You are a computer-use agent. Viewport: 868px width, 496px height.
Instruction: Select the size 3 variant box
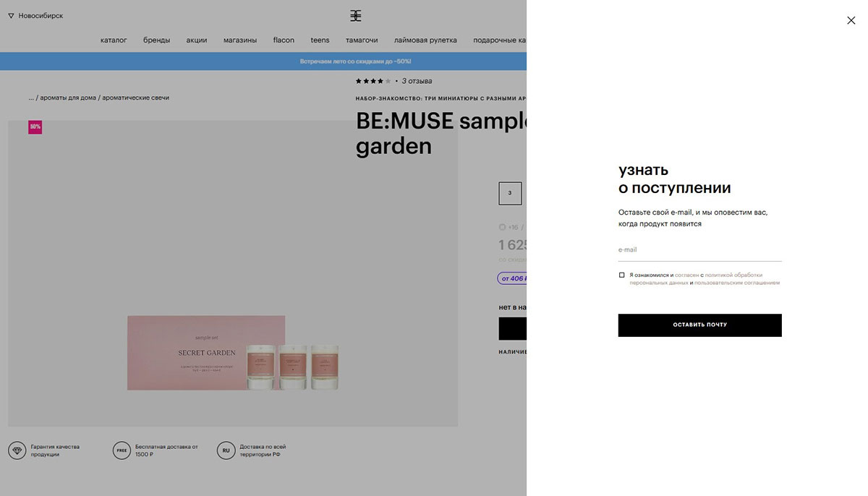tap(510, 193)
